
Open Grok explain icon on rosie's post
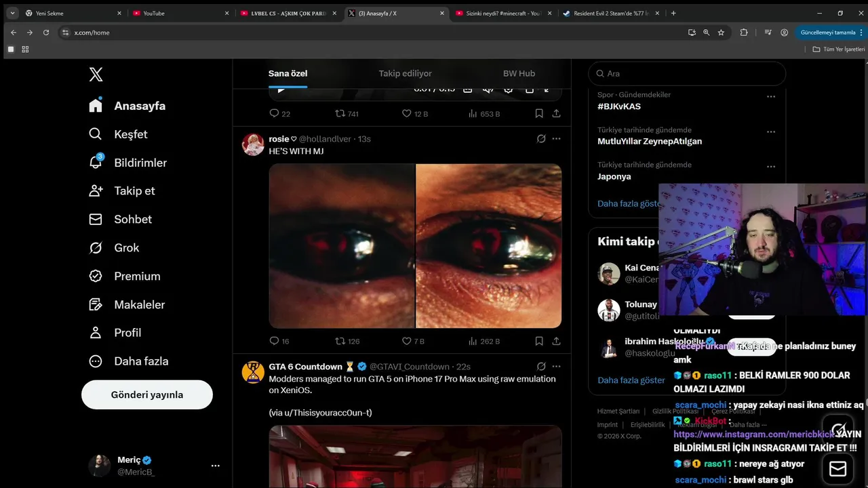(541, 138)
